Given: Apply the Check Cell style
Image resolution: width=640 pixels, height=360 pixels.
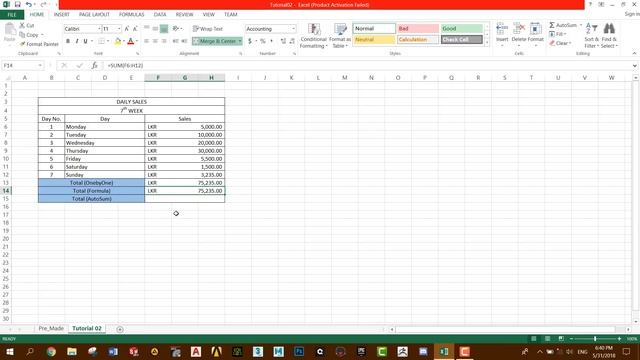Looking at the screenshot, I should 462,40.
